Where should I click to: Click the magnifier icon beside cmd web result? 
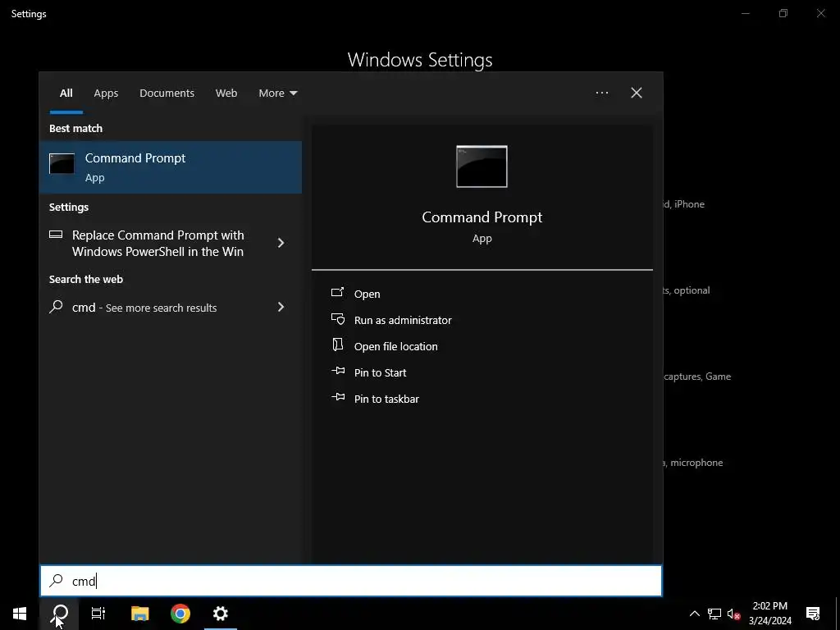(57, 307)
